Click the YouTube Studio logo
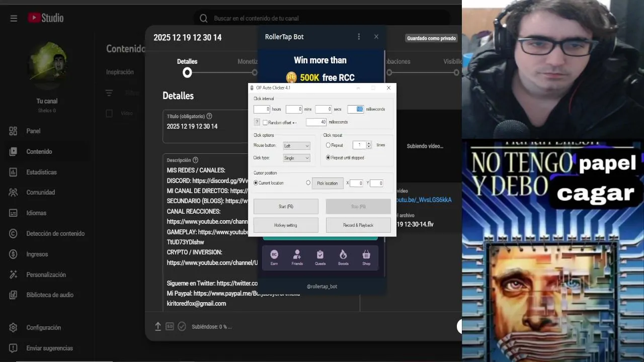 [x=46, y=18]
